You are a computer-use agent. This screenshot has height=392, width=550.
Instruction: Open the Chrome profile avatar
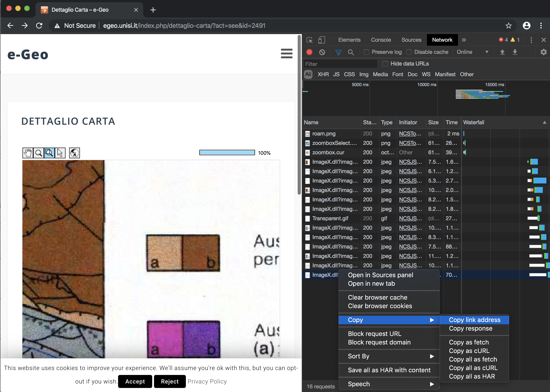527,26
